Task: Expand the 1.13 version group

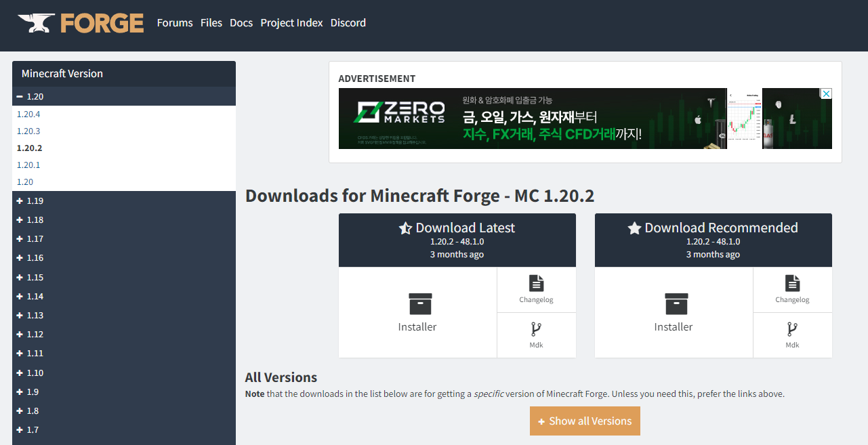Action: (x=124, y=316)
